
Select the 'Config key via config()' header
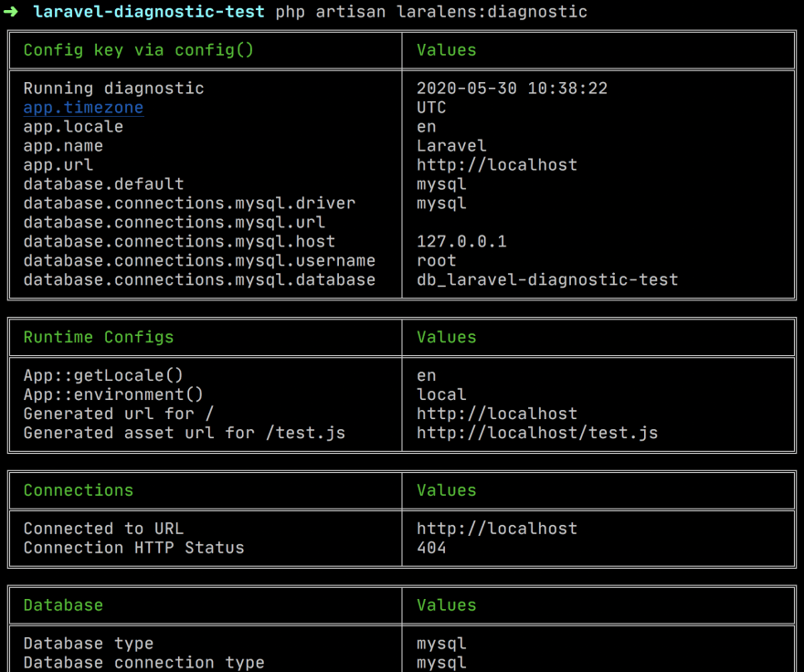(x=139, y=50)
